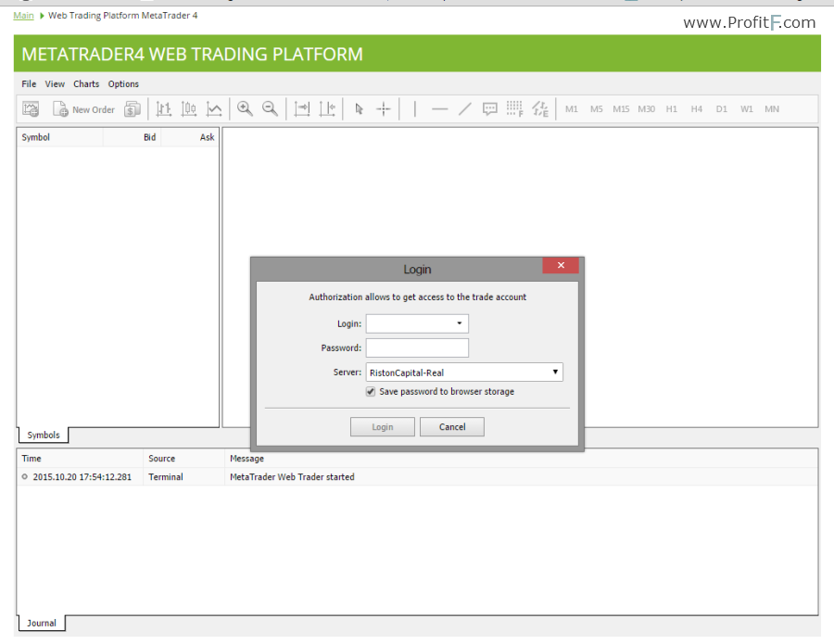Switch to bar chart display
The height and width of the screenshot is (644, 834).
[x=163, y=109]
